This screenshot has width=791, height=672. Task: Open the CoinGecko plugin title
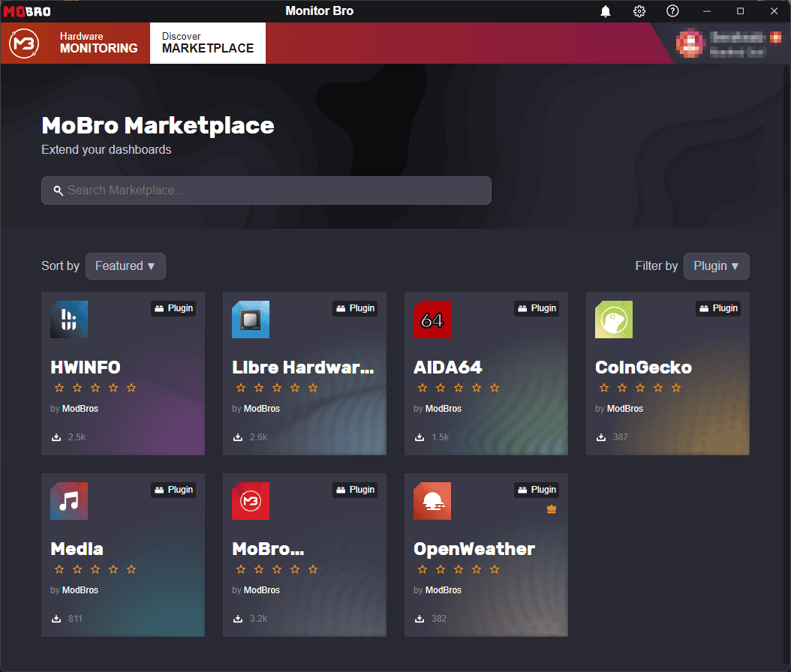coord(643,367)
